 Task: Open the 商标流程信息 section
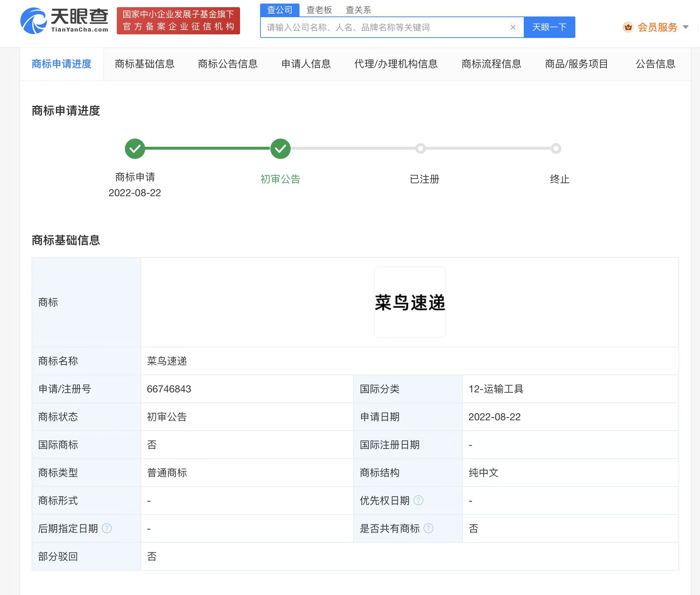492,64
